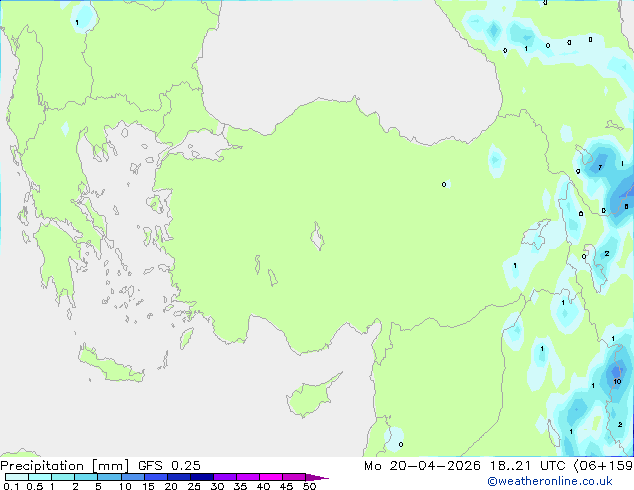This screenshot has height=490, width=634.
Task: Choose the 20–25 mm dark blue swatch
Action: (178, 477)
